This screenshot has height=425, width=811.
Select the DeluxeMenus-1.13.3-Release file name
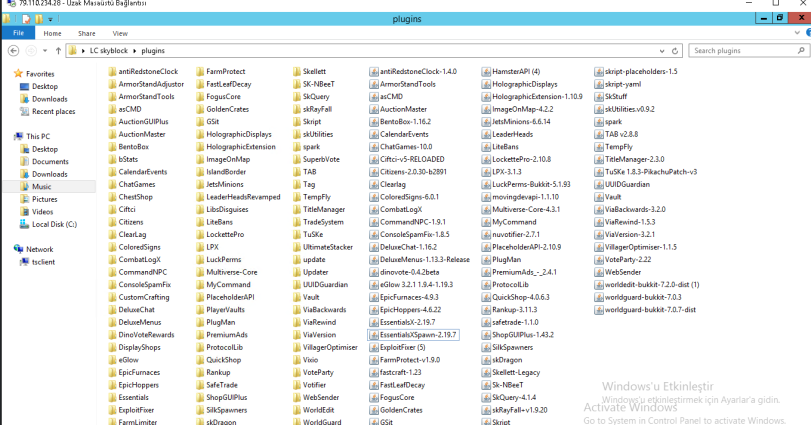coord(425,260)
